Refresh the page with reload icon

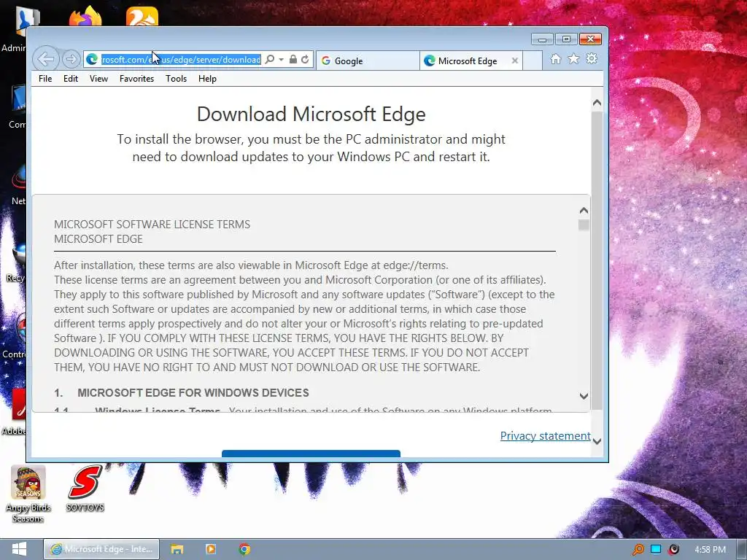click(306, 60)
